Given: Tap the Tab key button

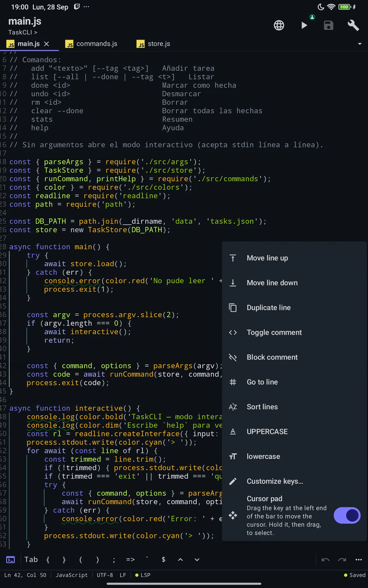Looking at the screenshot, I should pos(31,559).
